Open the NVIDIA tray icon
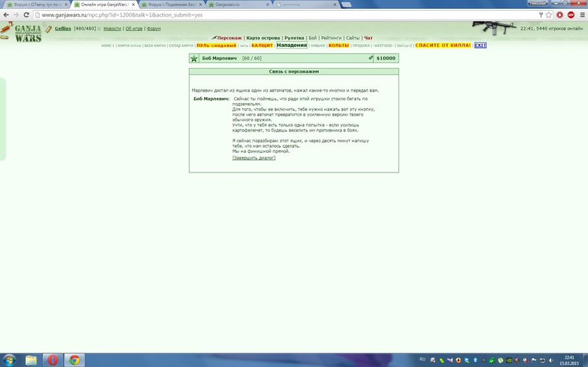 (509, 360)
